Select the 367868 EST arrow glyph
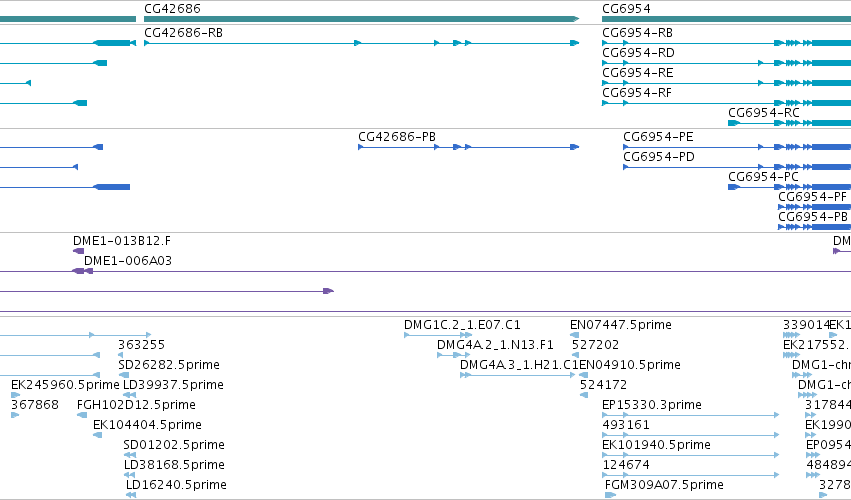 click(15, 415)
